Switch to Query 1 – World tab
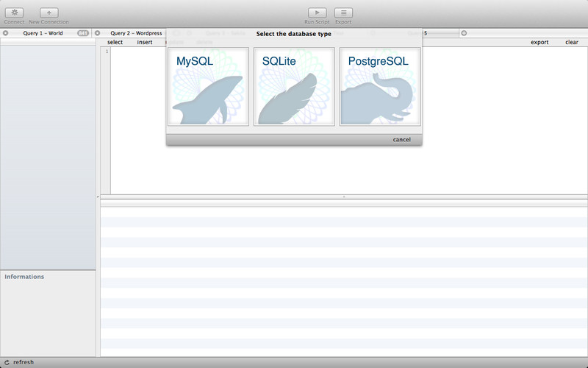The image size is (588, 368). [x=43, y=33]
